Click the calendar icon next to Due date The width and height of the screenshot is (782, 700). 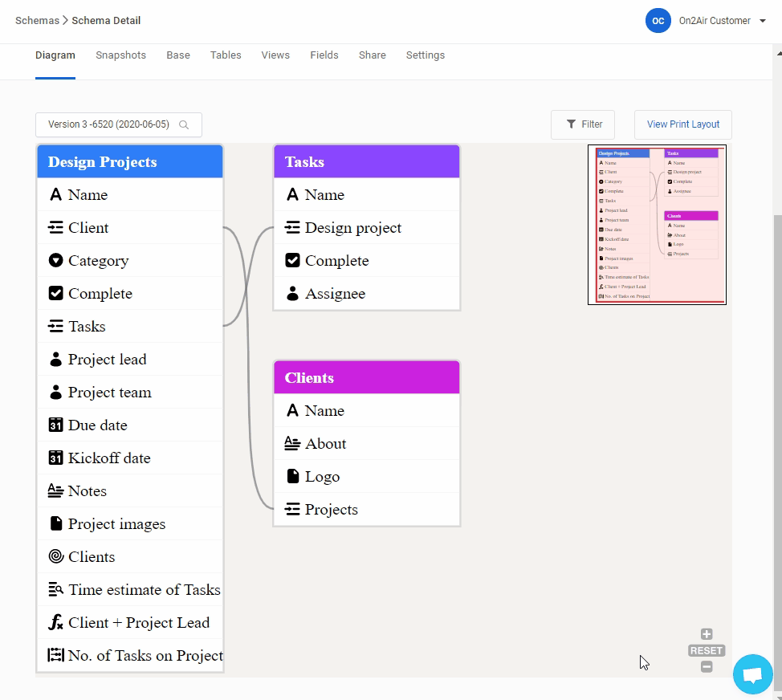tap(55, 425)
